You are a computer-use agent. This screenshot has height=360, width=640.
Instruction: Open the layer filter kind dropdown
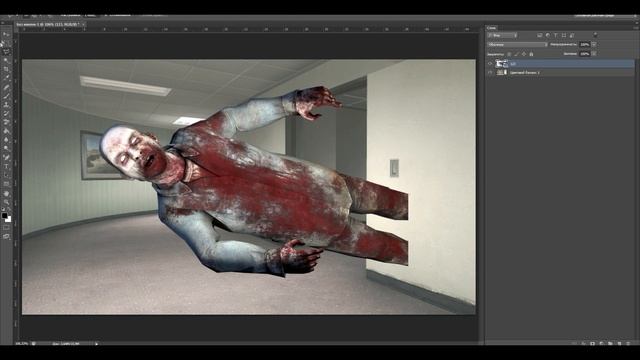(x=503, y=36)
